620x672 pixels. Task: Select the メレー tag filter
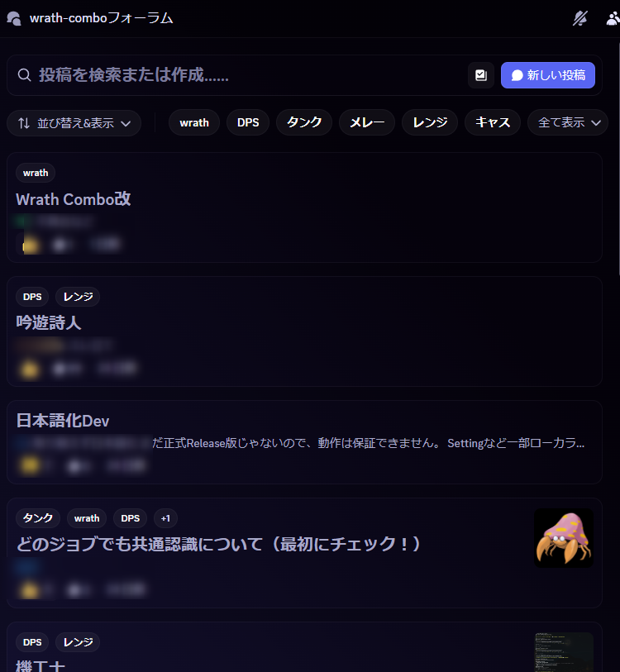[x=366, y=122]
